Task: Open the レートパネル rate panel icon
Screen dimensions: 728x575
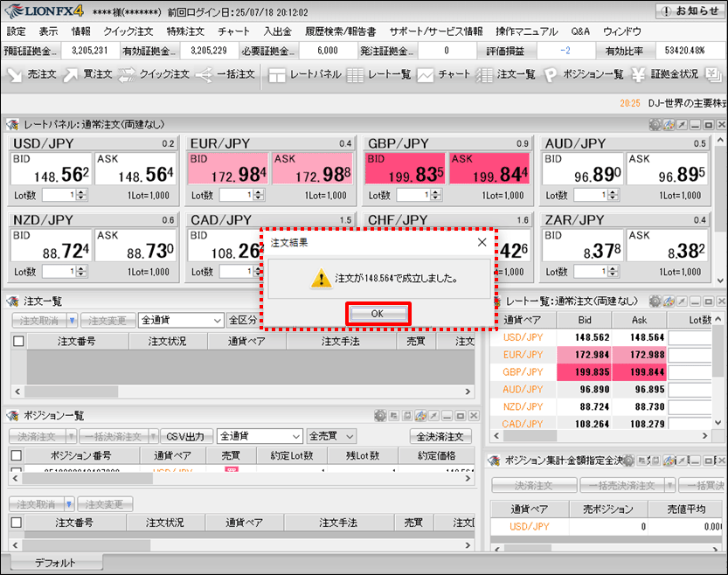Action: click(304, 75)
